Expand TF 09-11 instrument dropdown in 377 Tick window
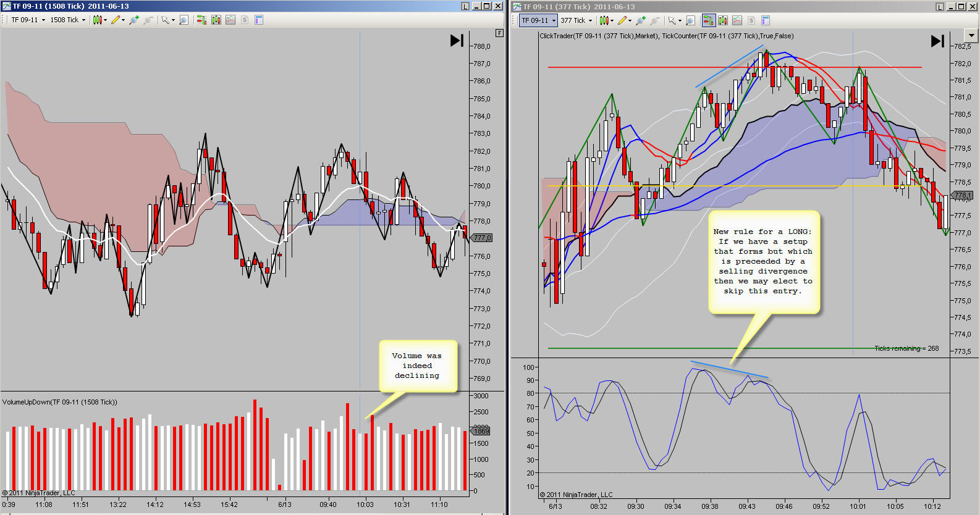Screen dimensions: 980x515 (554, 20)
